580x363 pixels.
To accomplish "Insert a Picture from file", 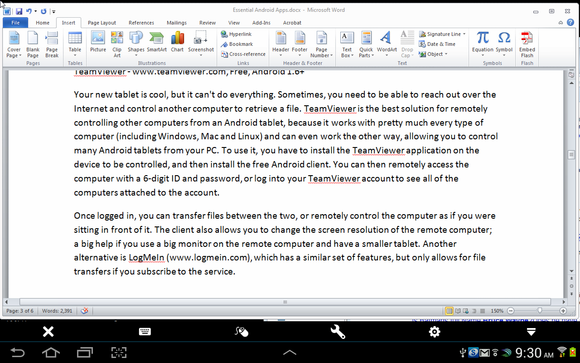I will 98,41.
